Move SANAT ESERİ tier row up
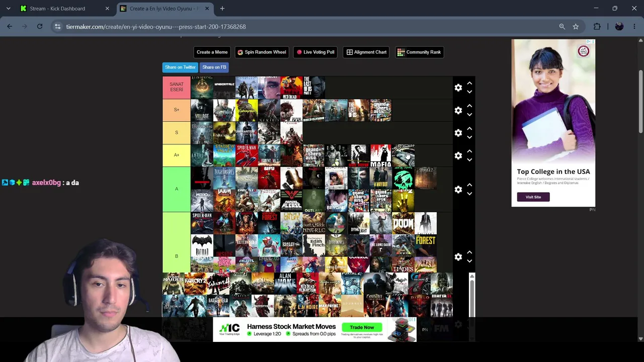 click(469, 83)
